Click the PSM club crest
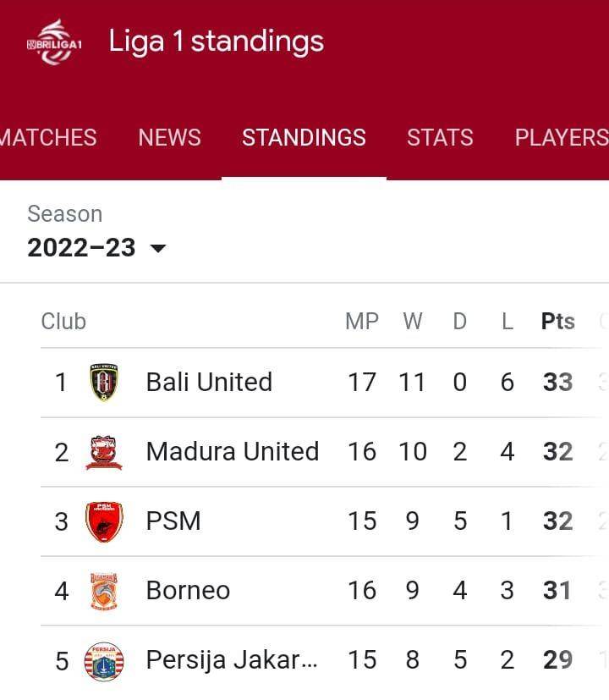609x700 pixels. pos(104,521)
